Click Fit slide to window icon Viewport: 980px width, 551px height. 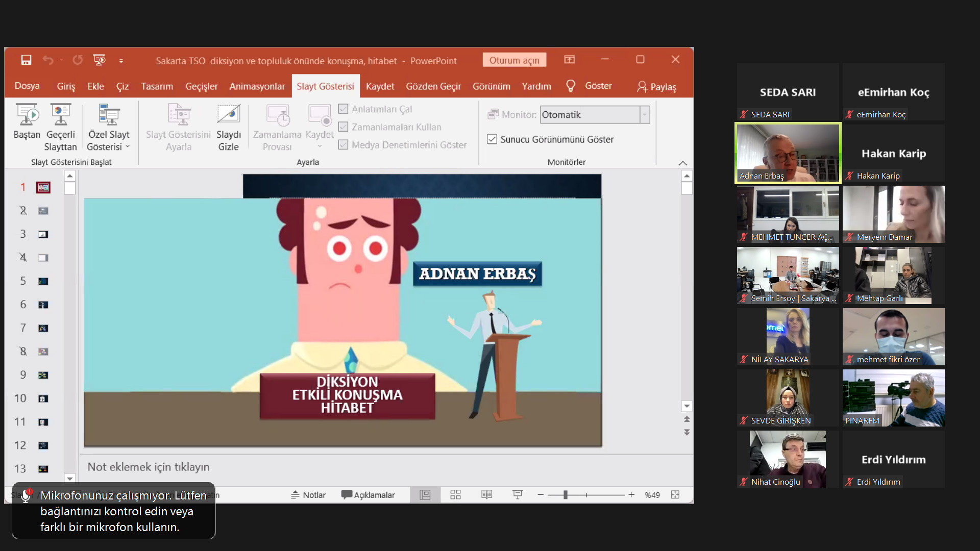(675, 494)
